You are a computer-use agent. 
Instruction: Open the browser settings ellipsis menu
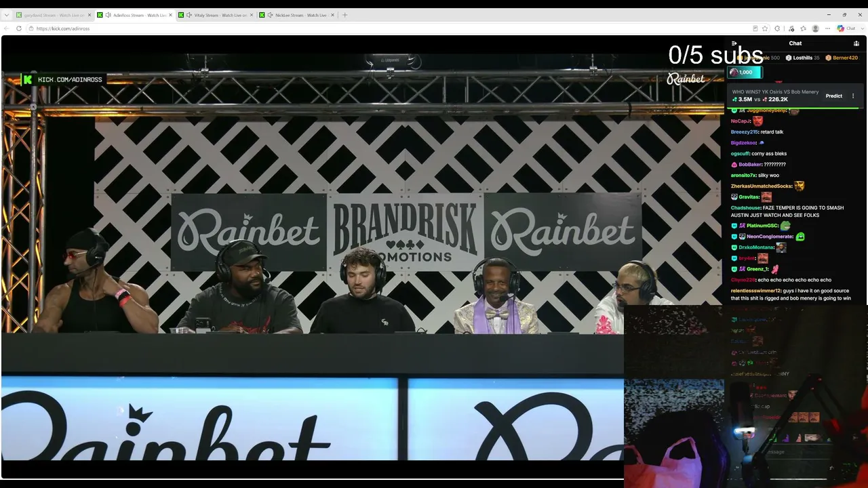point(827,28)
